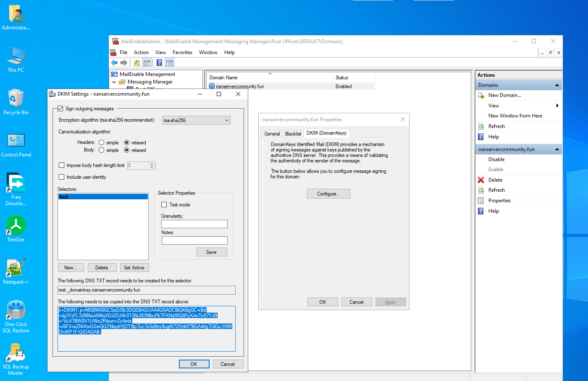Viewport: 588px width, 381px height.
Task: Click the blue Help icon in toolbar
Action: pos(159,63)
